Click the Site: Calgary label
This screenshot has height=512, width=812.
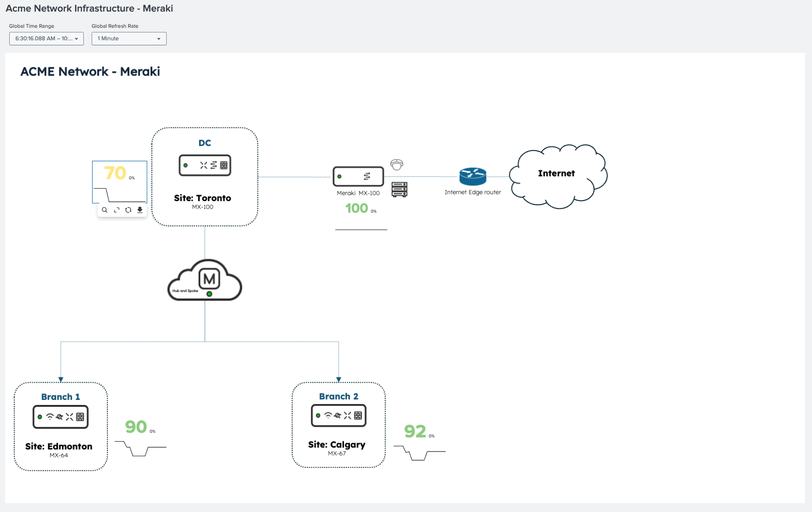(x=337, y=445)
